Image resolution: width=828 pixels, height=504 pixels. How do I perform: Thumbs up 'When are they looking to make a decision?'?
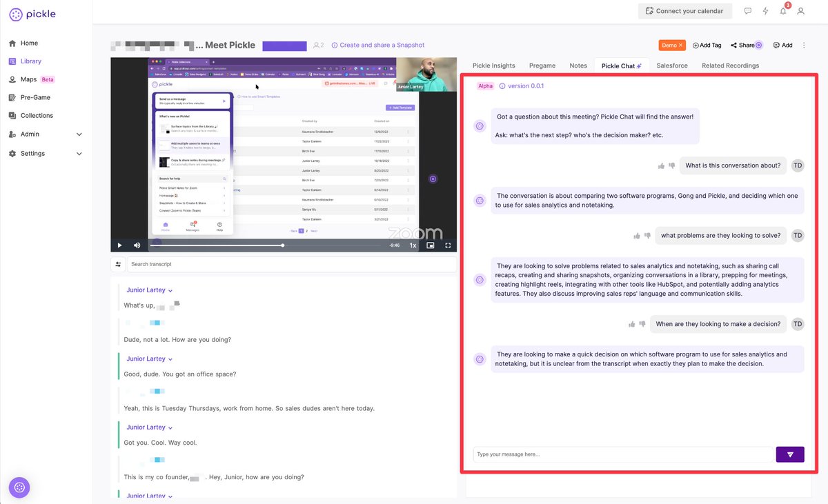[x=632, y=324]
